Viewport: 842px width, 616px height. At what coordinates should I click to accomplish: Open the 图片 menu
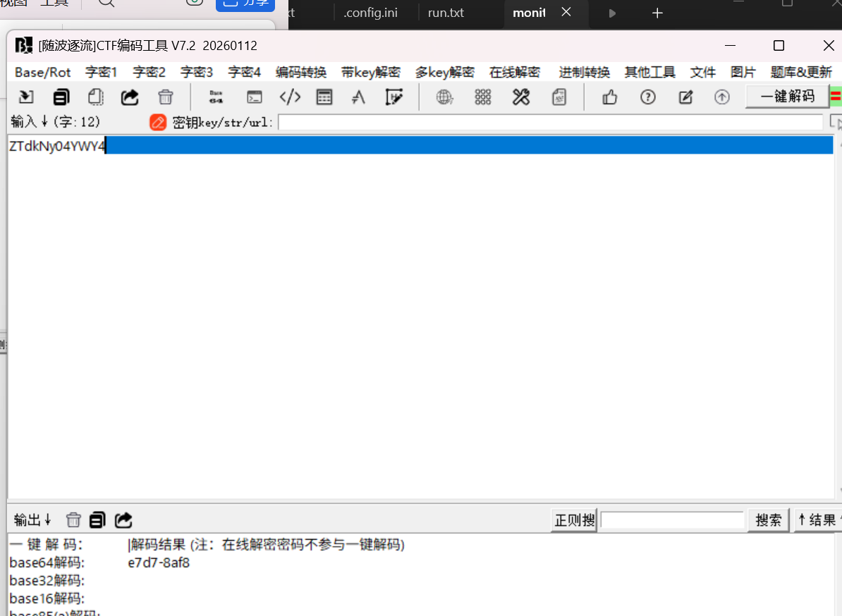tap(743, 73)
